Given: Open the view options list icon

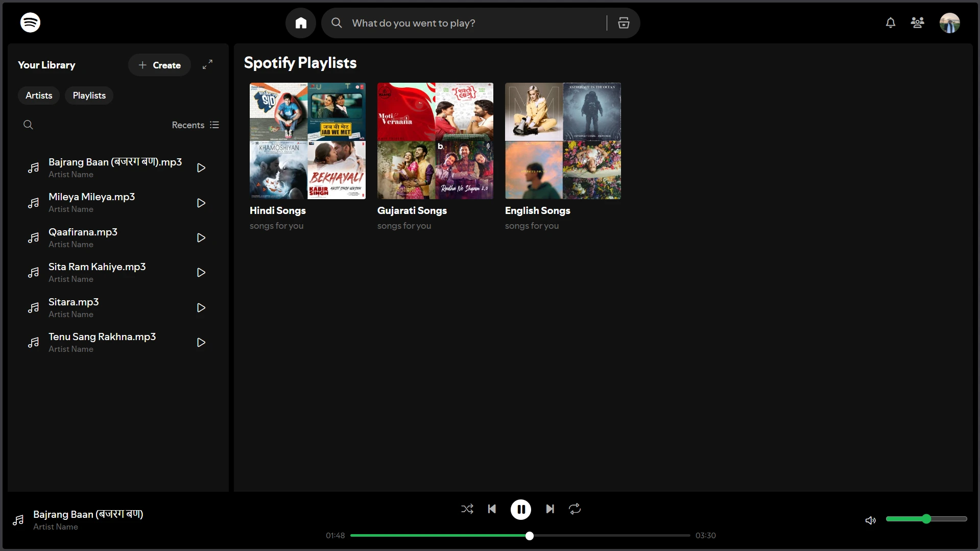Looking at the screenshot, I should point(214,124).
